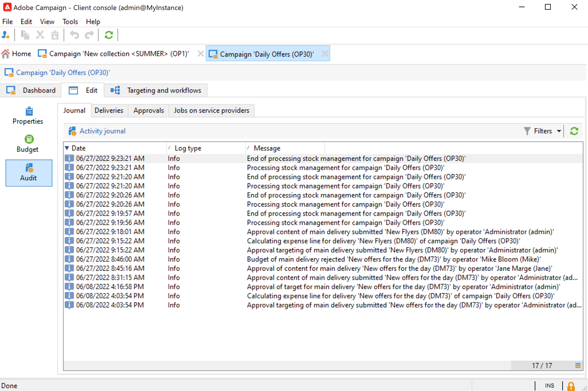Refresh the console using the green refresh icon

108,35
